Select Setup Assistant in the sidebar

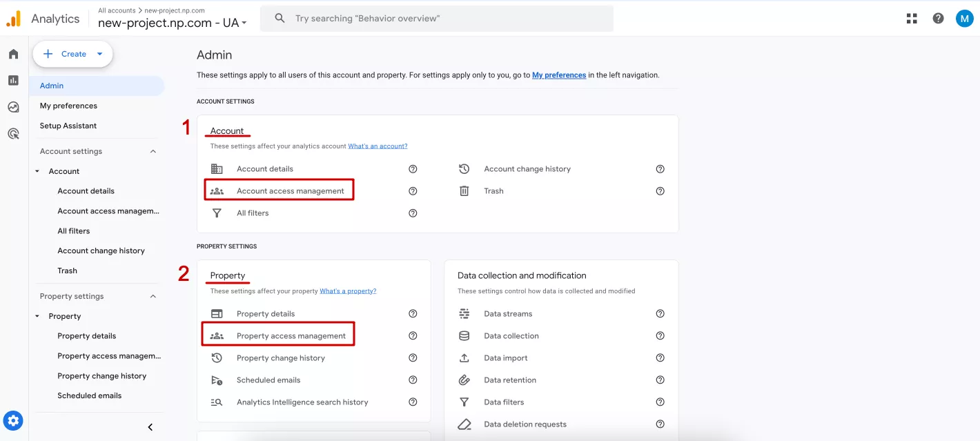pos(68,126)
